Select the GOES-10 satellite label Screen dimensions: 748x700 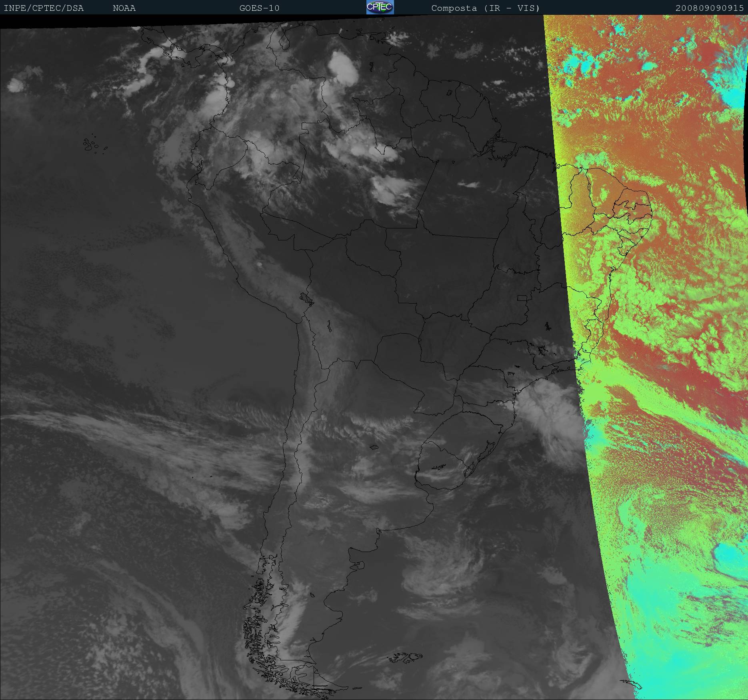pos(259,8)
